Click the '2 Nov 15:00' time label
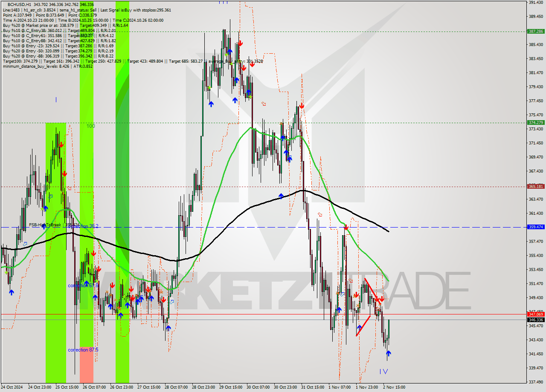This screenshot has height=392, width=546. click(x=394, y=387)
